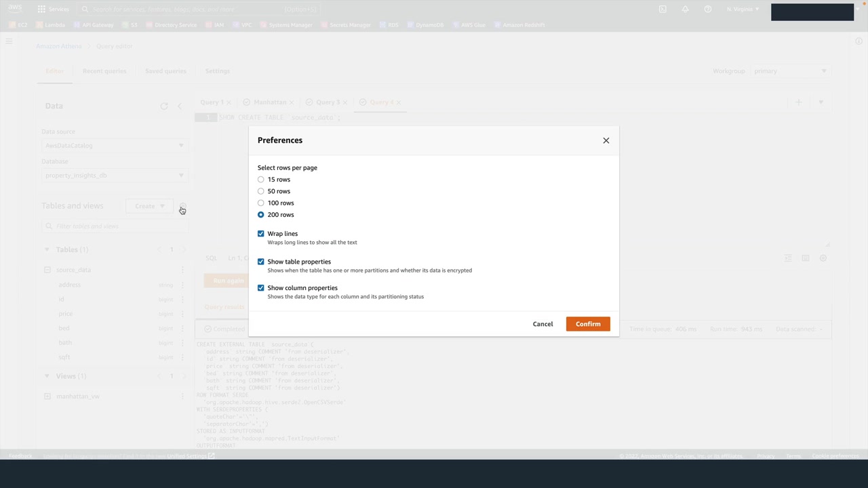Open the Services grid menu
This screenshot has height=488, width=868.
point(53,9)
